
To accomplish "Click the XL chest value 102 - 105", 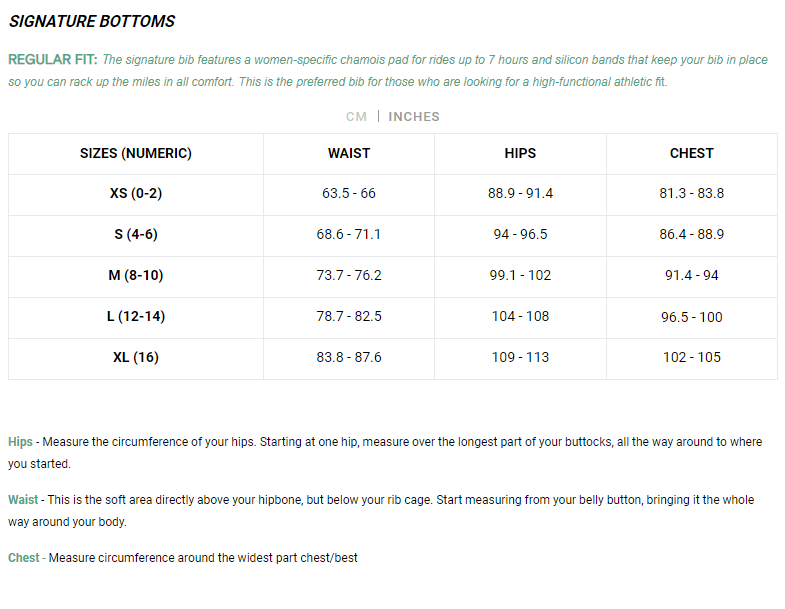I will coord(691,357).
